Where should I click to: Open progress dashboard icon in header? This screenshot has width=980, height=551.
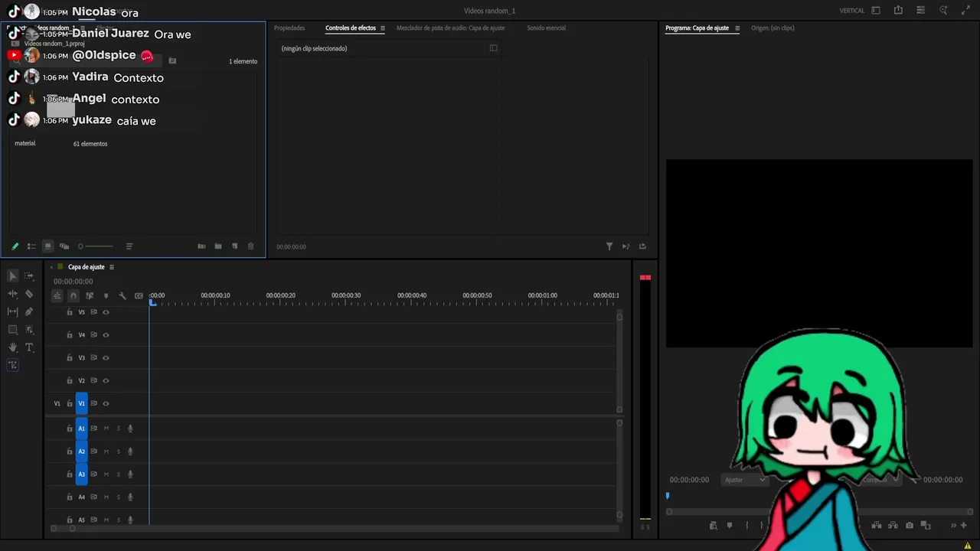[920, 11]
